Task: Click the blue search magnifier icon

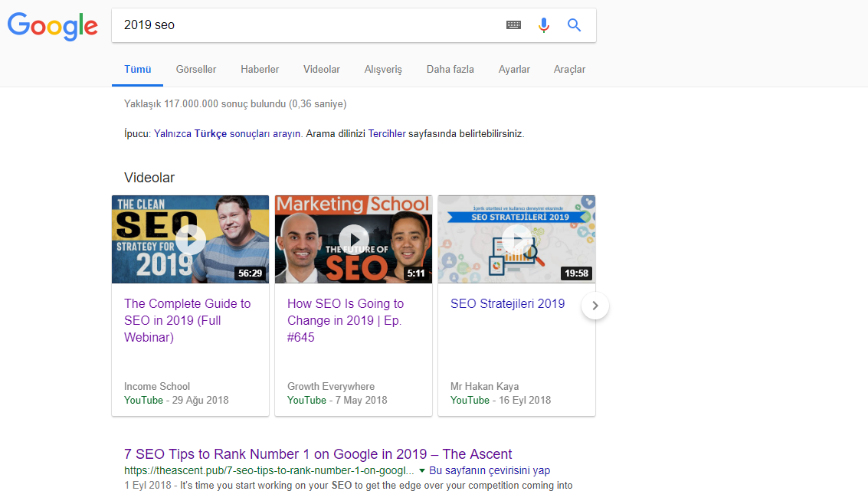Action: [574, 25]
